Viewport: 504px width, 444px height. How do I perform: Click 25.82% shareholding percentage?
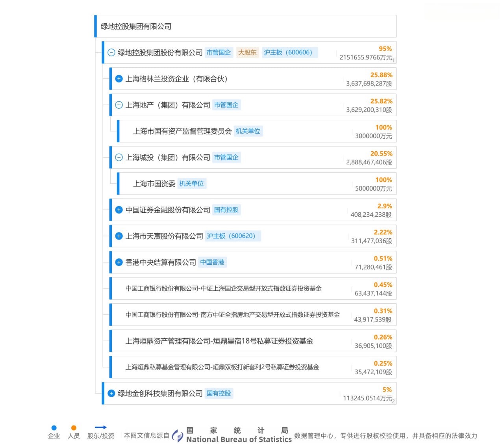381,101
